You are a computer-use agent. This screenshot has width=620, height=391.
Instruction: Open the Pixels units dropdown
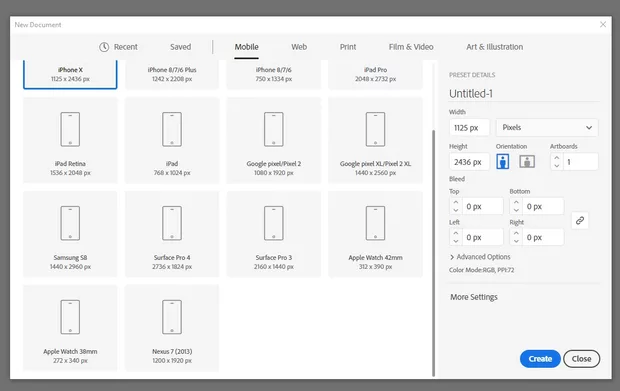click(547, 128)
